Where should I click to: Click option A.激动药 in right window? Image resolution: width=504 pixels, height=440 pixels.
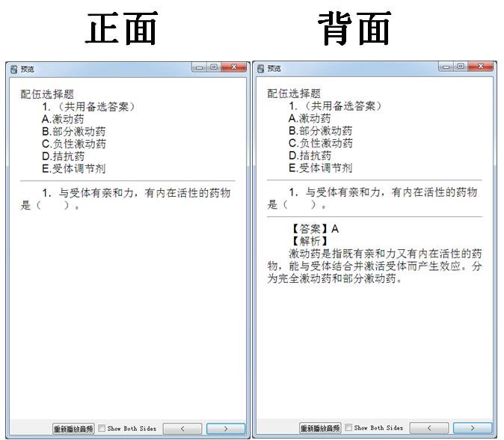pos(310,119)
